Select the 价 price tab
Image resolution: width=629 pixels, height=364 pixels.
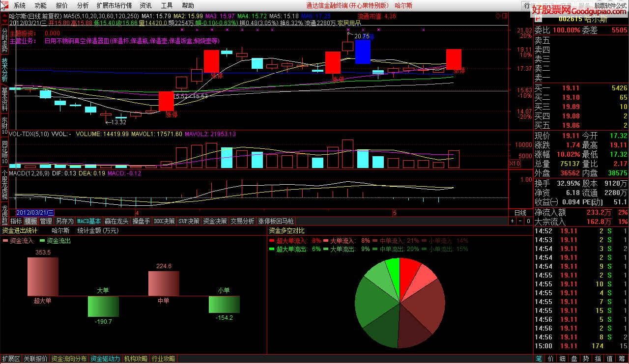[x=551, y=359]
